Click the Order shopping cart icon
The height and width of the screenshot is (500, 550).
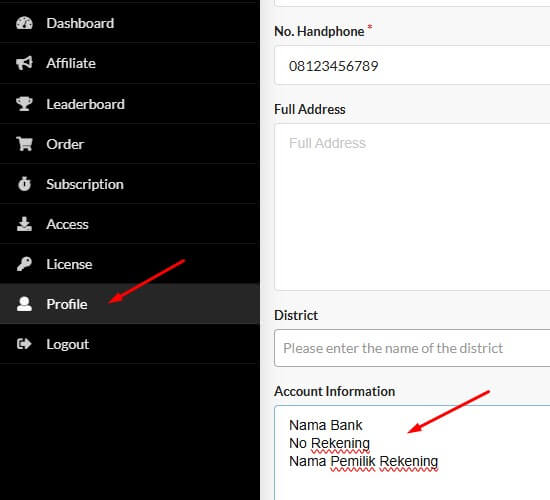tap(24, 144)
